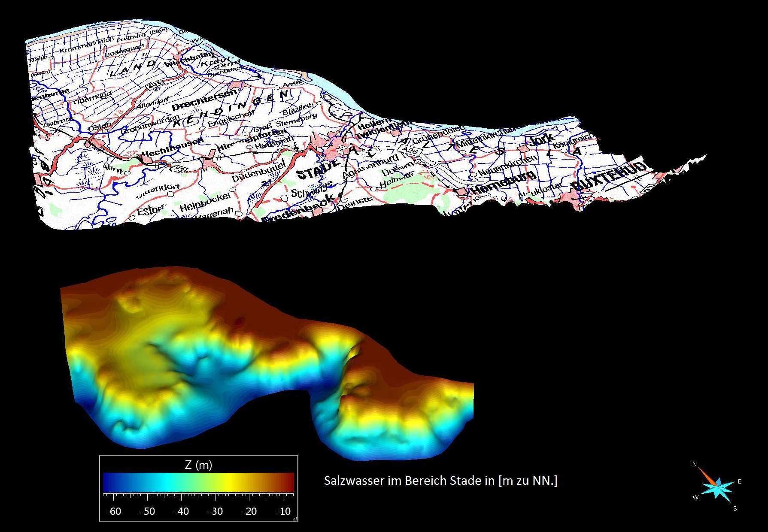The image size is (768, 532).
Task: Click the -60 legend tick label
Action: click(x=113, y=511)
